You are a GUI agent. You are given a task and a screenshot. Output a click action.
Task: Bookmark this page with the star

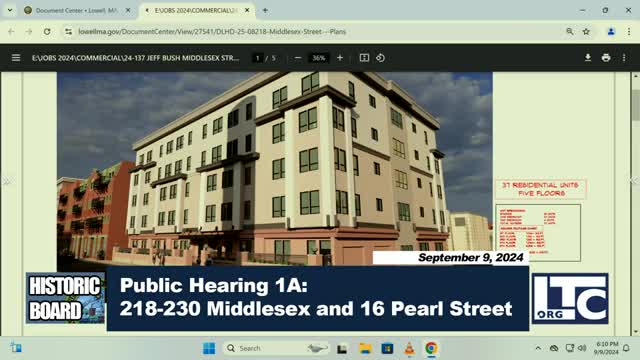coord(586,31)
